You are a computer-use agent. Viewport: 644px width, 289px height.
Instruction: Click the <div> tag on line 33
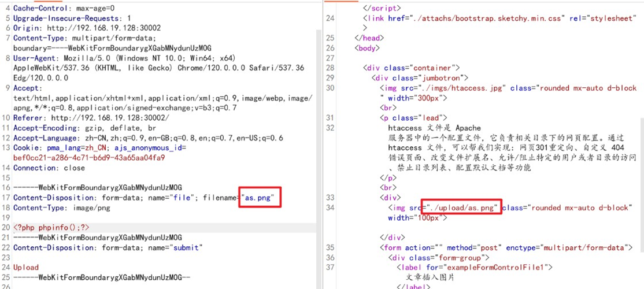[390, 198]
